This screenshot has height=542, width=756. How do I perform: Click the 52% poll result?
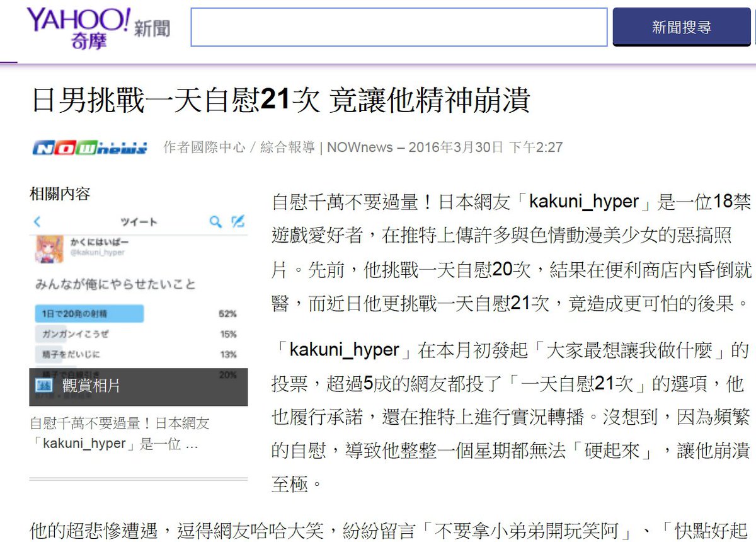pyautogui.click(x=227, y=313)
